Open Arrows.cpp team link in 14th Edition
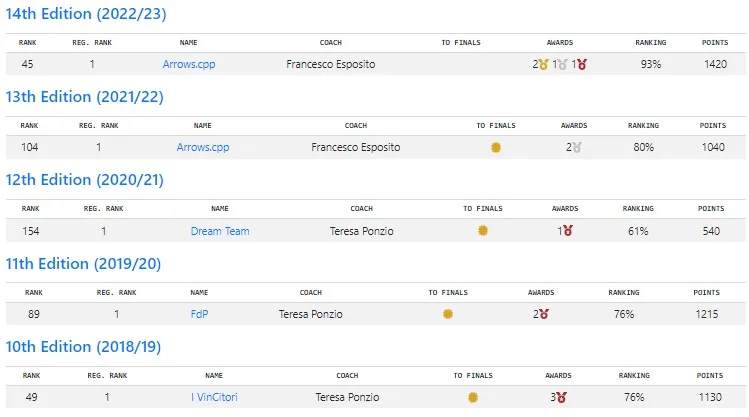749x417 pixels. [x=189, y=64]
